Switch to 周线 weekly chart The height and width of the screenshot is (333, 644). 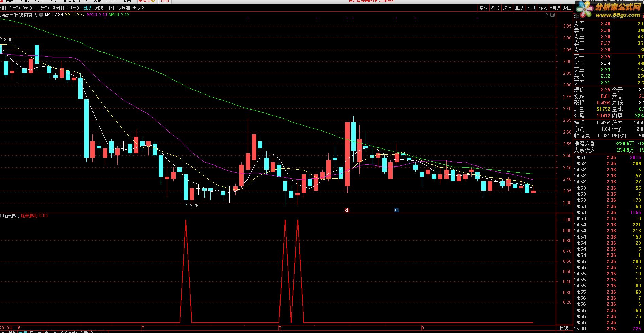pyautogui.click(x=99, y=8)
